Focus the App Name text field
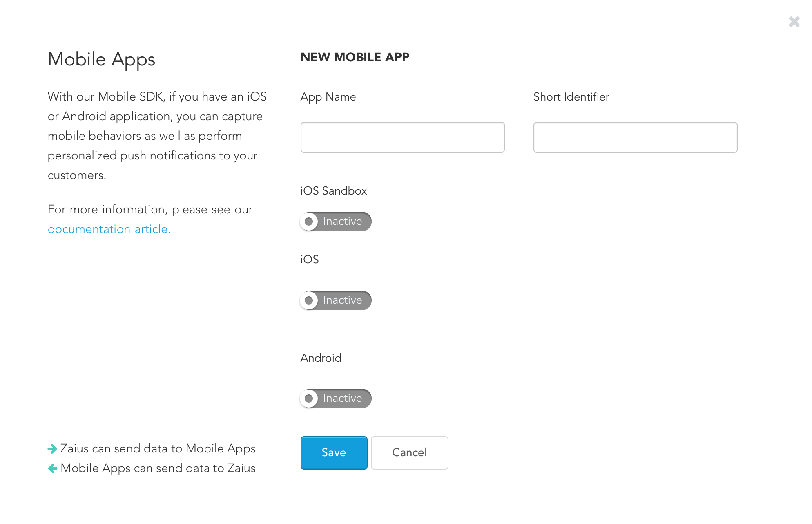812x524 pixels. pos(402,137)
